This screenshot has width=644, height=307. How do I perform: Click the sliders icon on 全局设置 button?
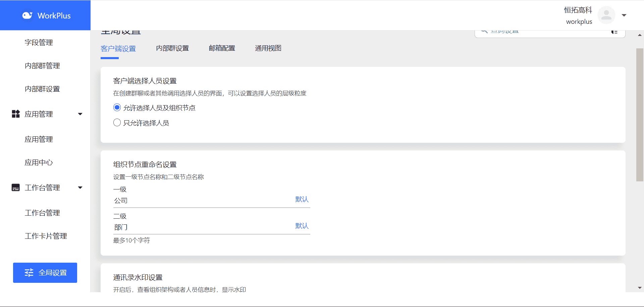[29, 273]
